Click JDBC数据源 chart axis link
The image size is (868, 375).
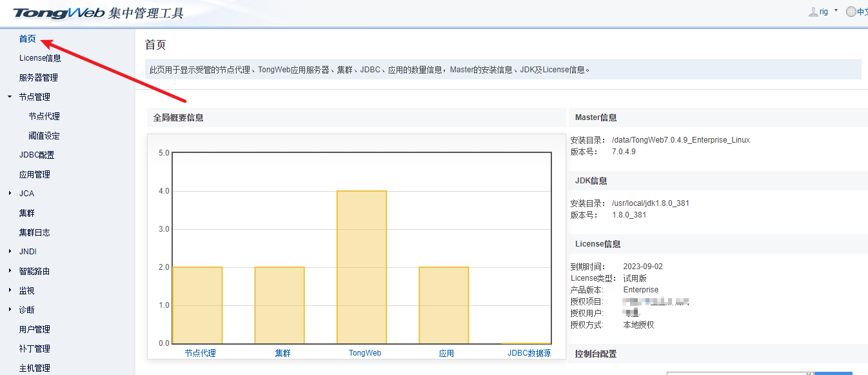[529, 353]
